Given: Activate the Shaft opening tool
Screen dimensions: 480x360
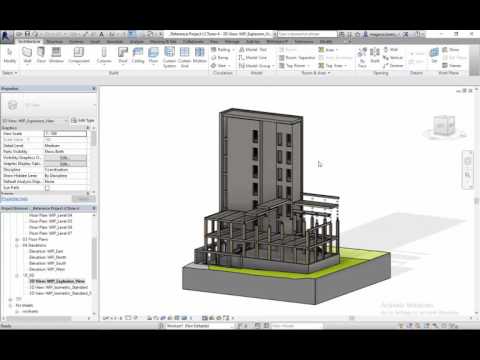Looking at the screenshot, I should (375, 55).
